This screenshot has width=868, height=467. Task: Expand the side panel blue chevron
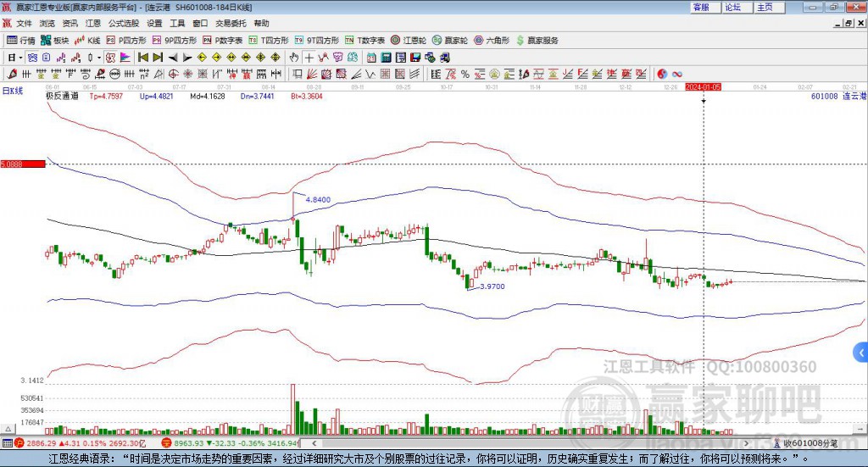click(x=861, y=353)
